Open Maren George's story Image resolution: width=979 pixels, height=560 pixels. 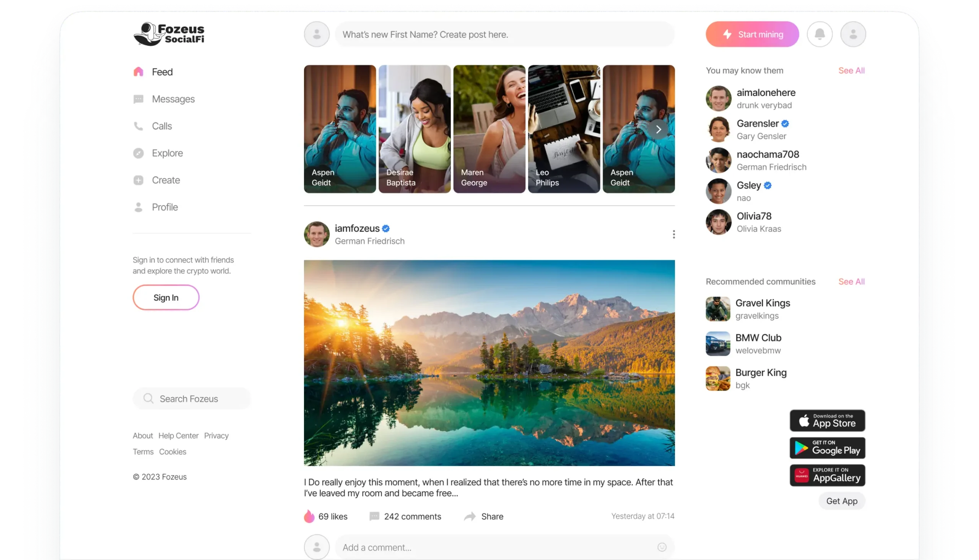click(489, 129)
